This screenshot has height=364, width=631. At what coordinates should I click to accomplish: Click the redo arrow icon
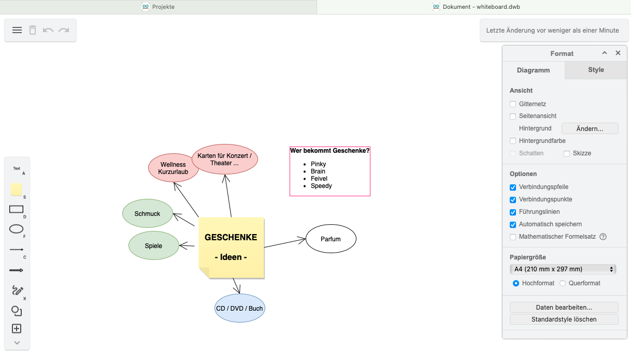(x=64, y=30)
